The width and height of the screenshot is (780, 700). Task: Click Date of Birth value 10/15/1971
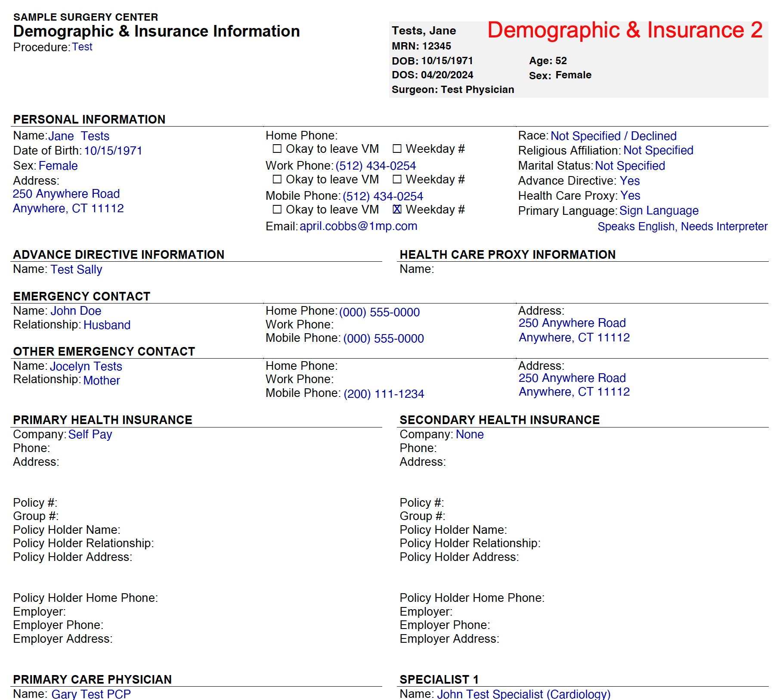(113, 151)
